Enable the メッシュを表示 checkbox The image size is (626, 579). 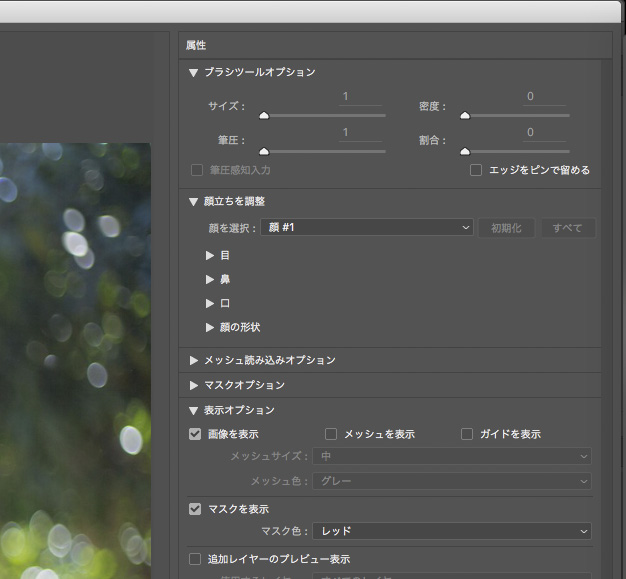[x=331, y=434]
